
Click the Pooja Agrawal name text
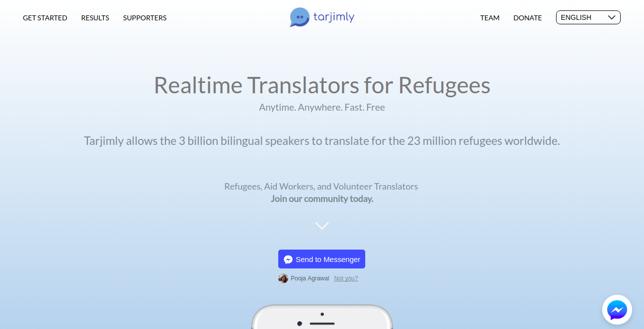[x=310, y=278]
